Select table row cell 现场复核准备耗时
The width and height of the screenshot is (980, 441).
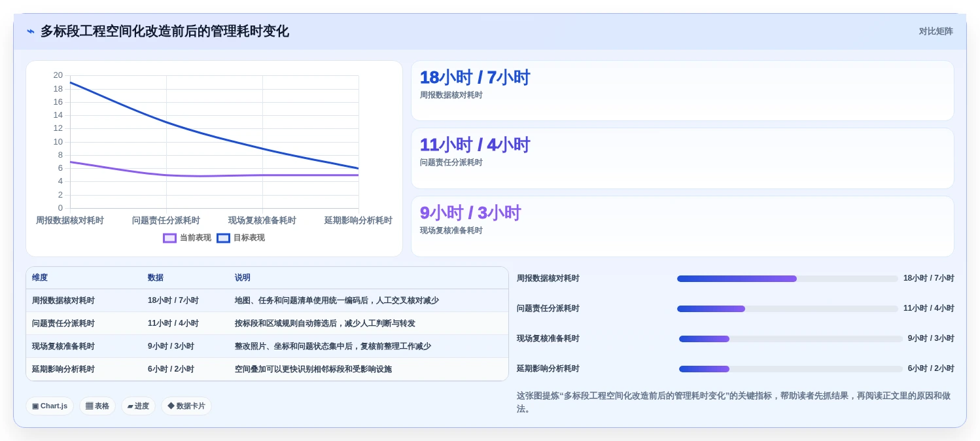(x=63, y=347)
